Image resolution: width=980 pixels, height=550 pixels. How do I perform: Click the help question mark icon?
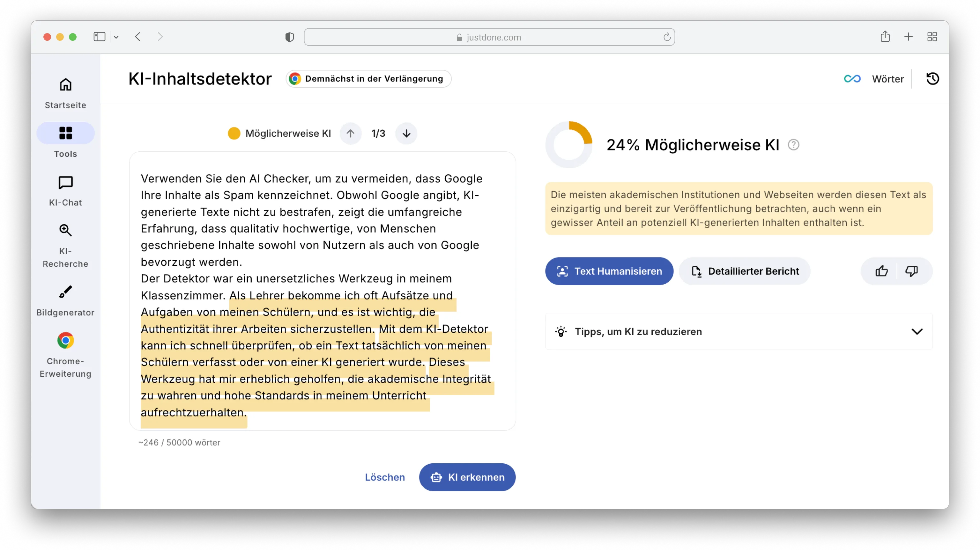coord(793,145)
